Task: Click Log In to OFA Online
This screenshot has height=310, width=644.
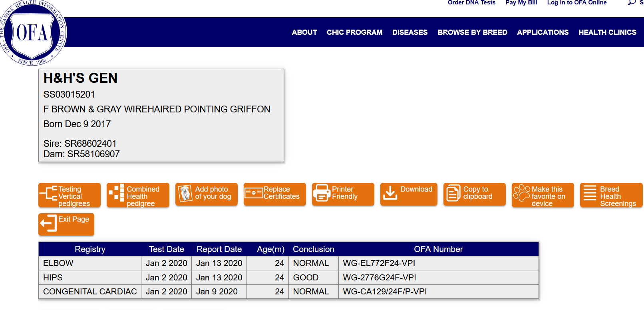Action: pos(576,3)
